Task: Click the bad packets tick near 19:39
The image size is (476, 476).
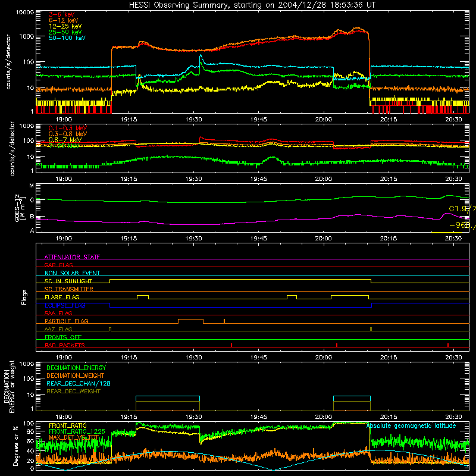Action: (231, 345)
